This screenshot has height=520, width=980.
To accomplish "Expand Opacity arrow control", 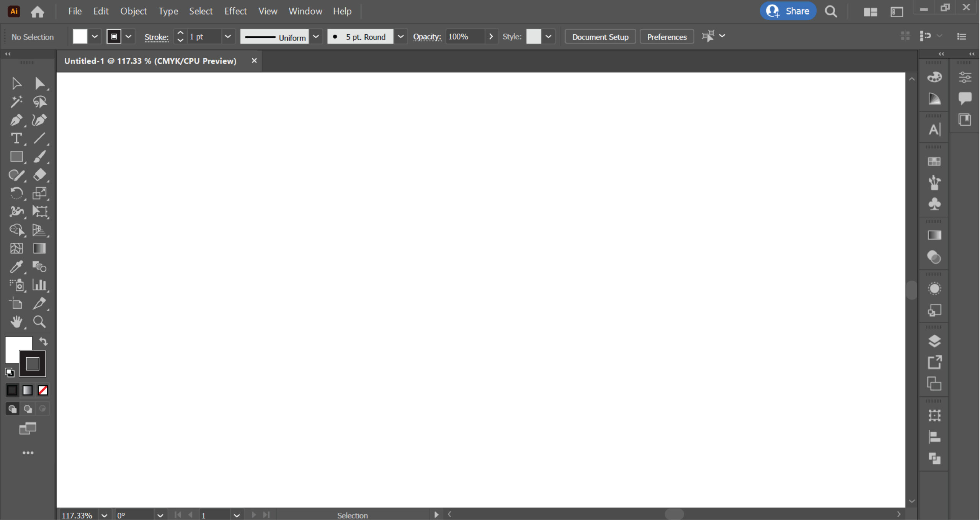I will tap(491, 37).
